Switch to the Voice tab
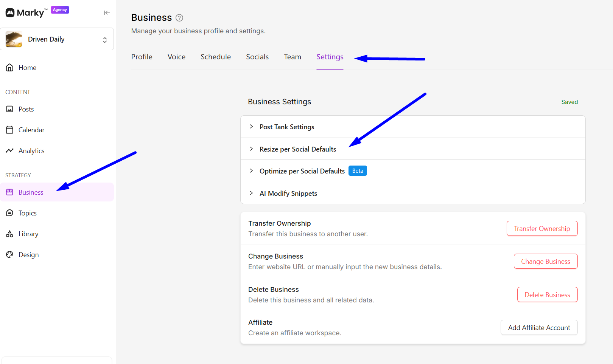 (176, 57)
